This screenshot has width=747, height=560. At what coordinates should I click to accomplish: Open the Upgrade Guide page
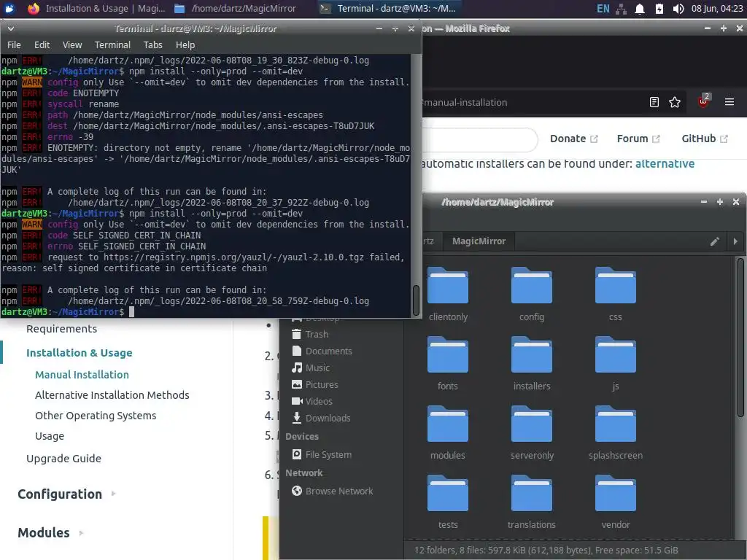pyautogui.click(x=64, y=459)
